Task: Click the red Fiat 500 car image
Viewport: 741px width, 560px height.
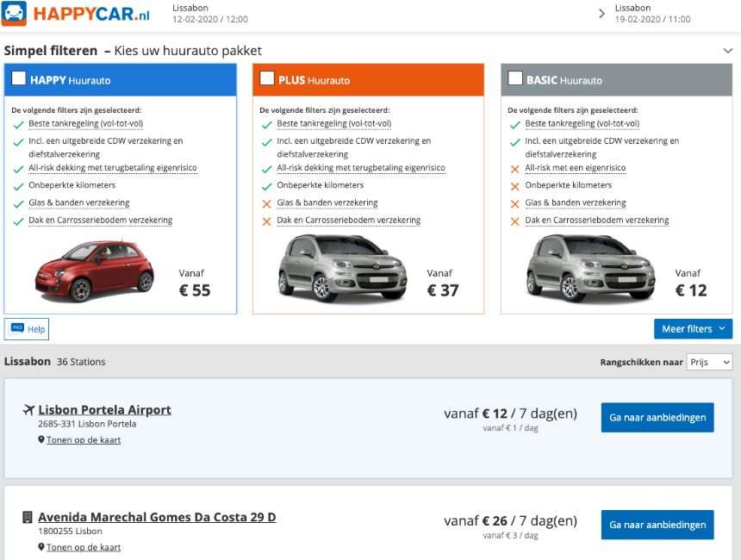Action: pos(94,271)
